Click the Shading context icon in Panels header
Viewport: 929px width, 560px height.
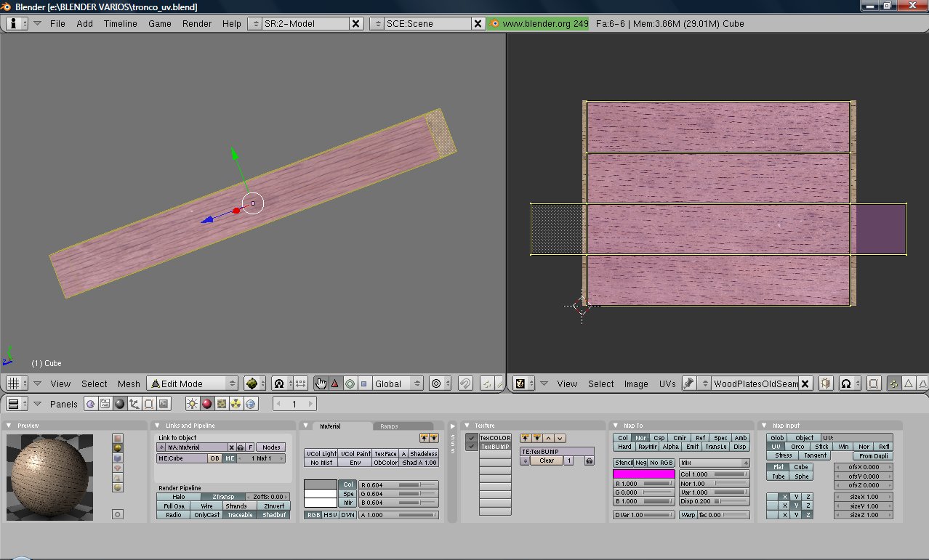pos(120,404)
